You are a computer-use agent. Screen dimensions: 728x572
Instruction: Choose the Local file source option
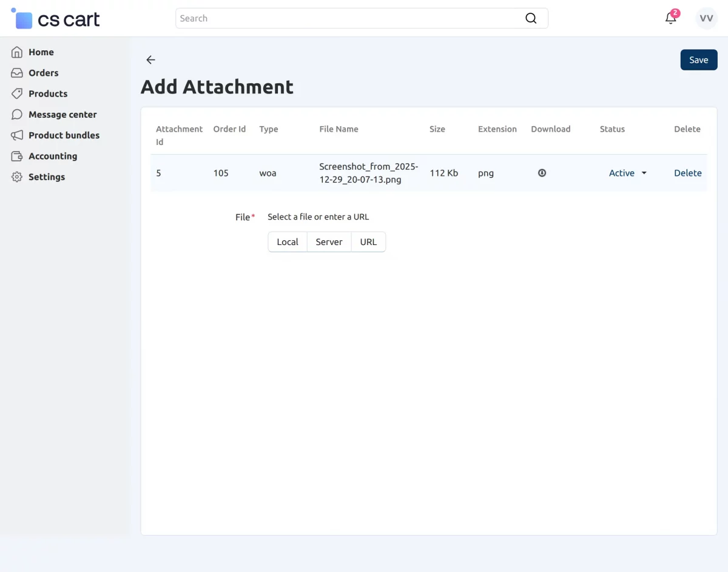coord(287,241)
